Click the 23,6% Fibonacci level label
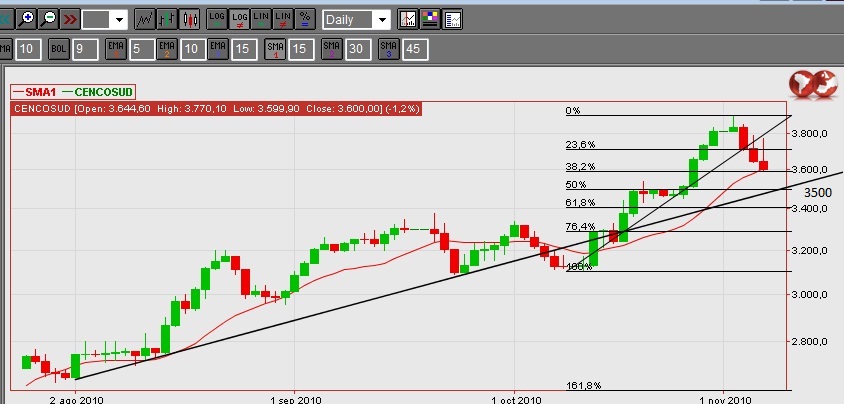The image size is (844, 404). 580,145
